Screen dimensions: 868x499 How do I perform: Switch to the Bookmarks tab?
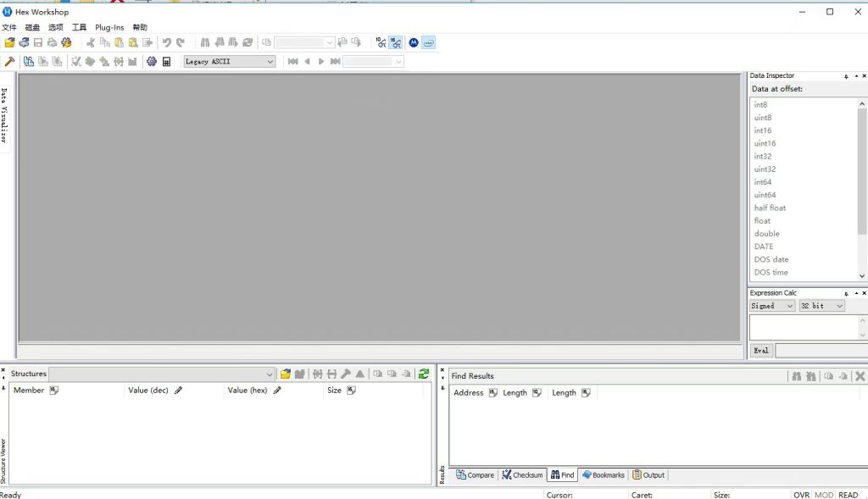[603, 475]
